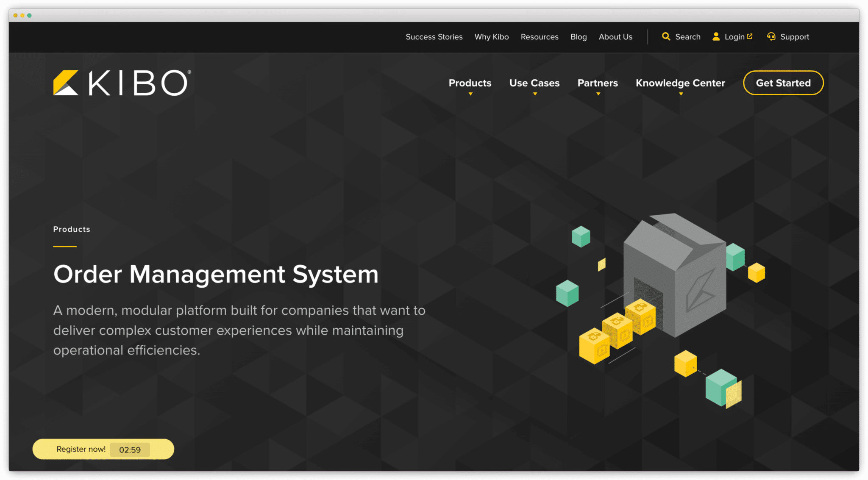Select the Login user icon
Screen dimensions: 868x480
pos(716,37)
